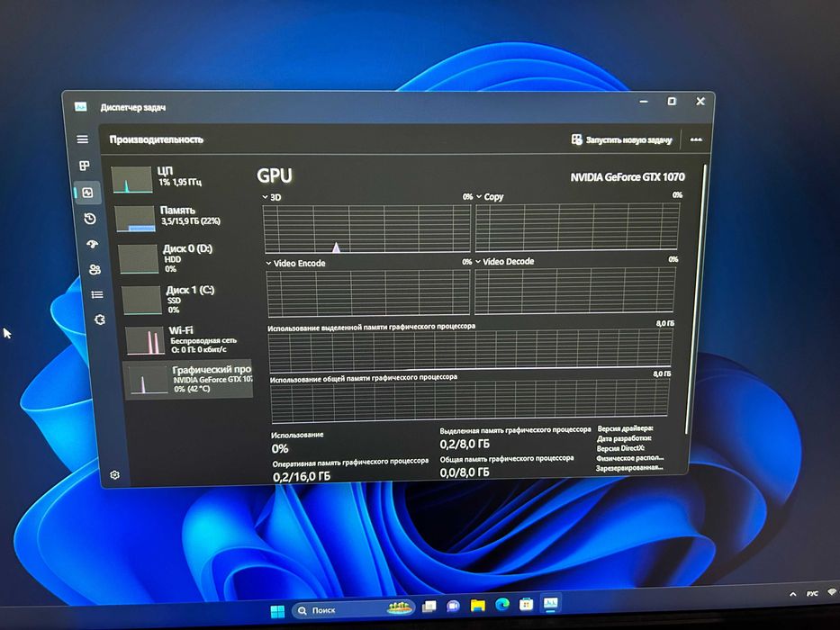Image resolution: width=840 pixels, height=630 pixels.
Task: Select the Wi-Fi network item
Action: [187, 340]
